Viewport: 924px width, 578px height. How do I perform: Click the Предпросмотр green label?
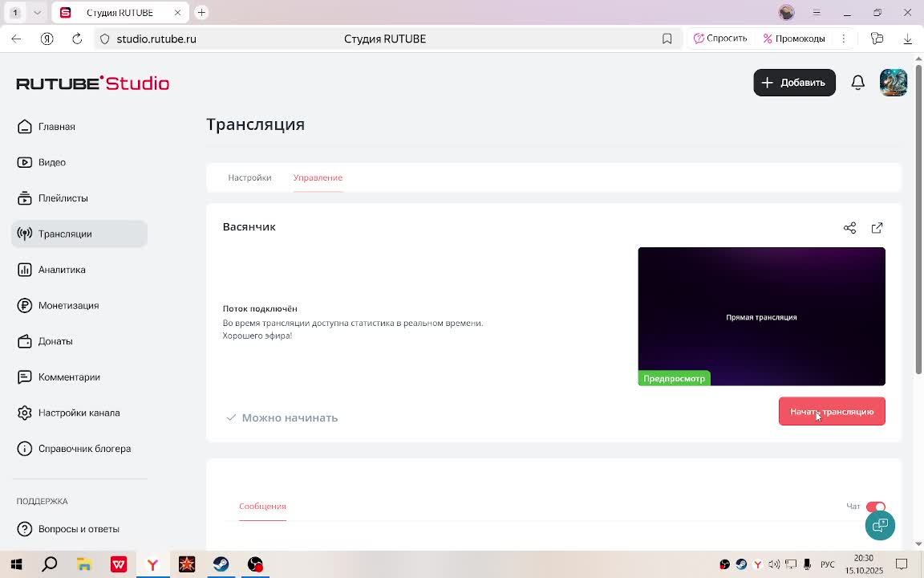pyautogui.click(x=674, y=378)
